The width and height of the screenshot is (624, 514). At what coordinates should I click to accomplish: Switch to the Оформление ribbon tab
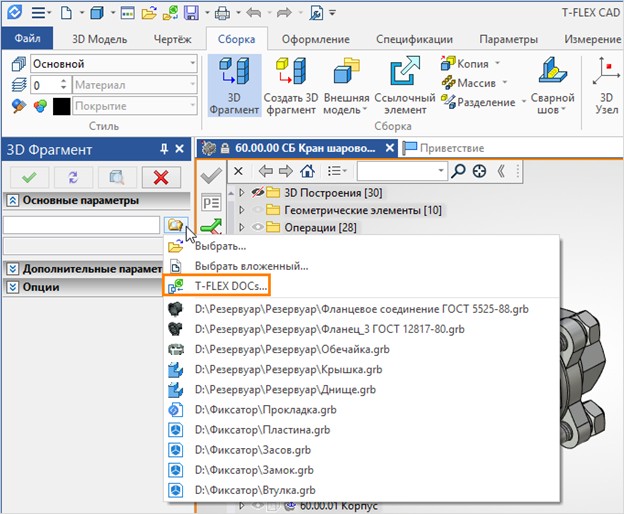316,39
